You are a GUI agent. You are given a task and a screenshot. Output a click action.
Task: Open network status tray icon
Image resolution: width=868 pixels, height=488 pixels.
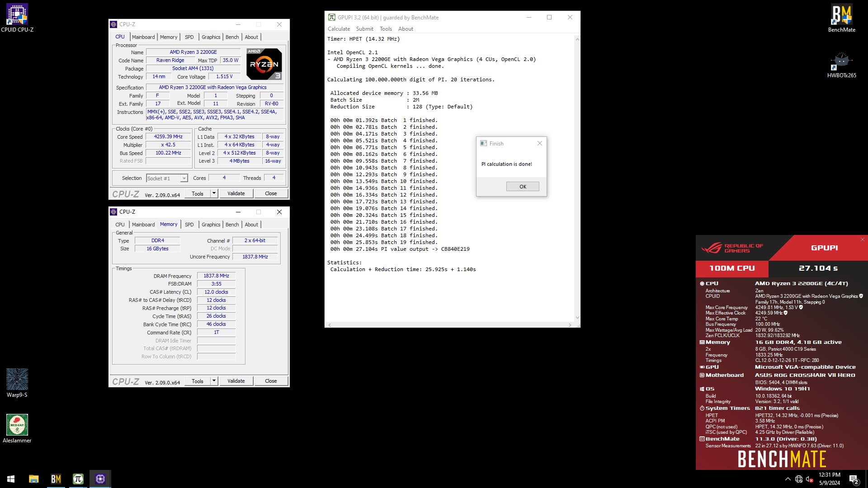[x=799, y=479]
